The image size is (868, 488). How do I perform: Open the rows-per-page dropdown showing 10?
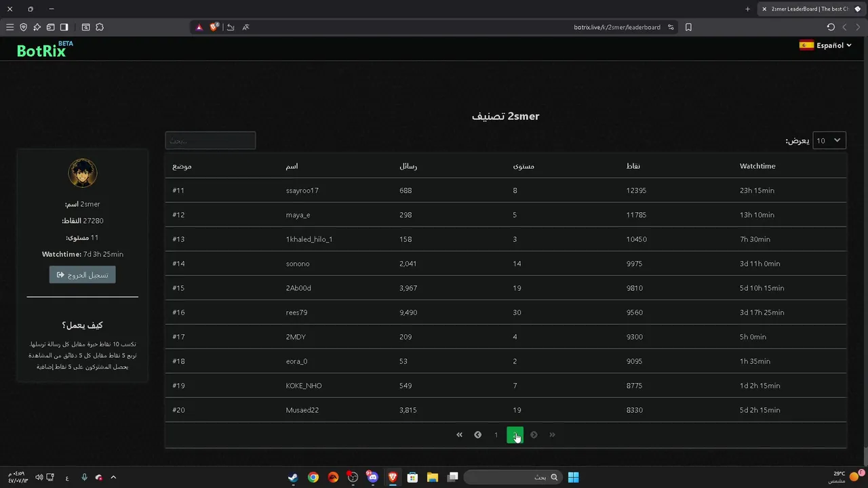[x=829, y=140]
